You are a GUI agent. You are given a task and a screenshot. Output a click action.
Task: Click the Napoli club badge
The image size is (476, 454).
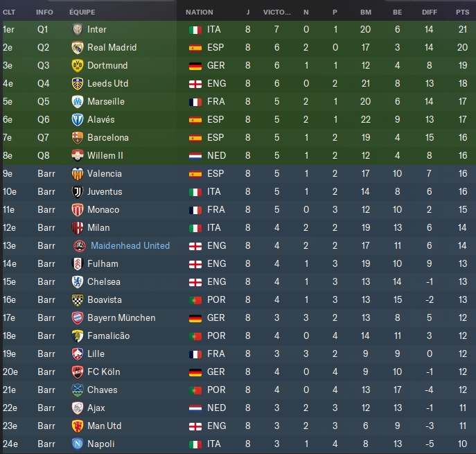pos(78,444)
